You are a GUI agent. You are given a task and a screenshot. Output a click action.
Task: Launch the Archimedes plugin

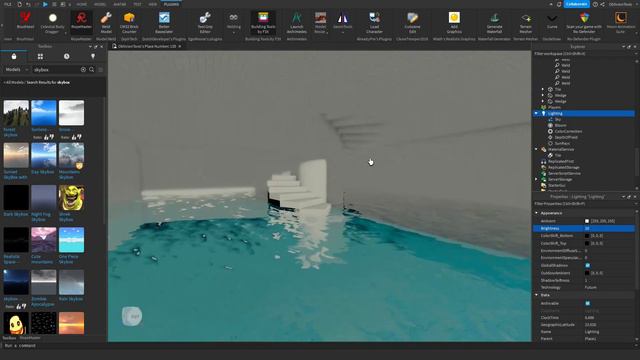pyautogui.click(x=296, y=22)
